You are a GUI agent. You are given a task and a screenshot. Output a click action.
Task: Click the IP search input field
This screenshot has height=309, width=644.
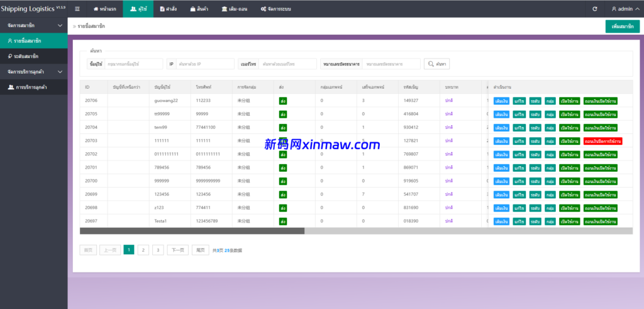(205, 64)
